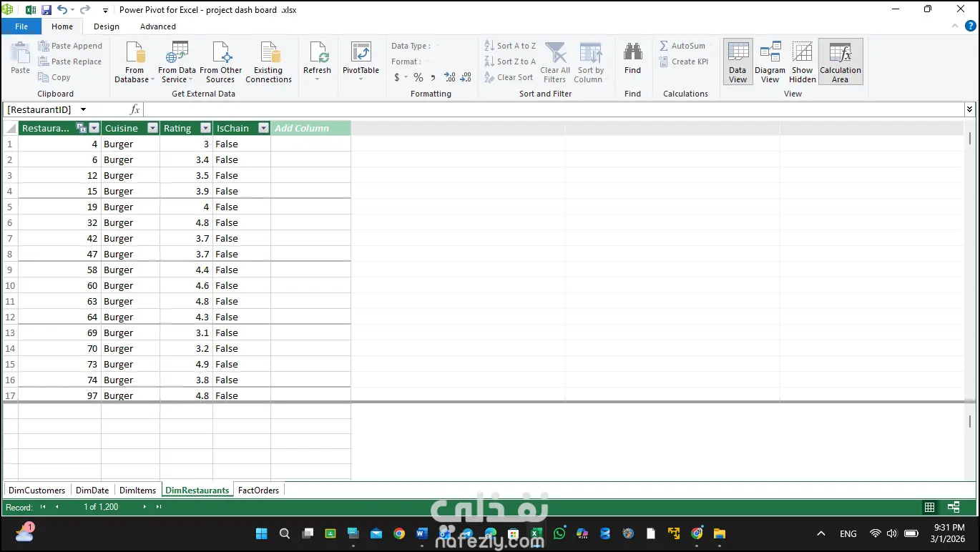
Task: Open the From Database import menu
Action: [x=134, y=62]
